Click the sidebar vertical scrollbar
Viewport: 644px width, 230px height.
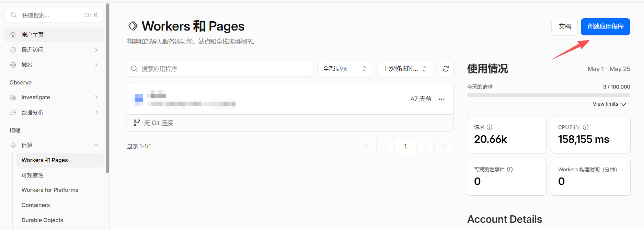[x=107, y=89]
